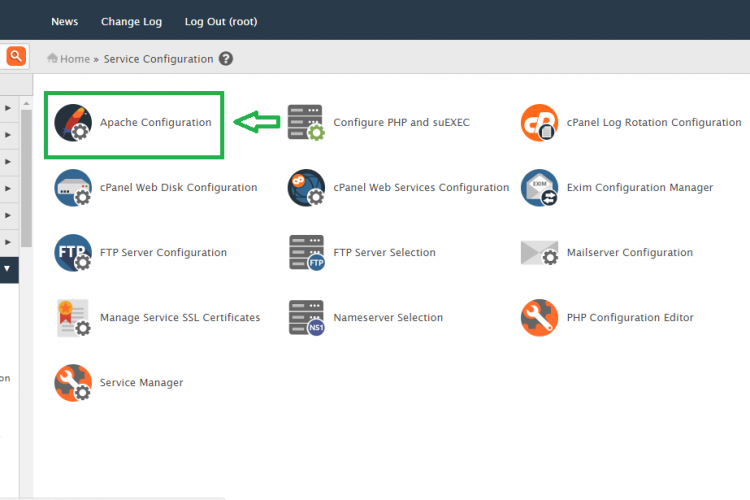Expand the fifth sidebar arrow

pos(8,215)
